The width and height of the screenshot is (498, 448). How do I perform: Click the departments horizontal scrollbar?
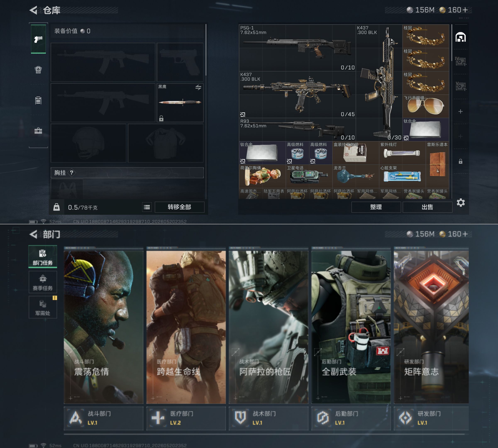tap(264, 434)
